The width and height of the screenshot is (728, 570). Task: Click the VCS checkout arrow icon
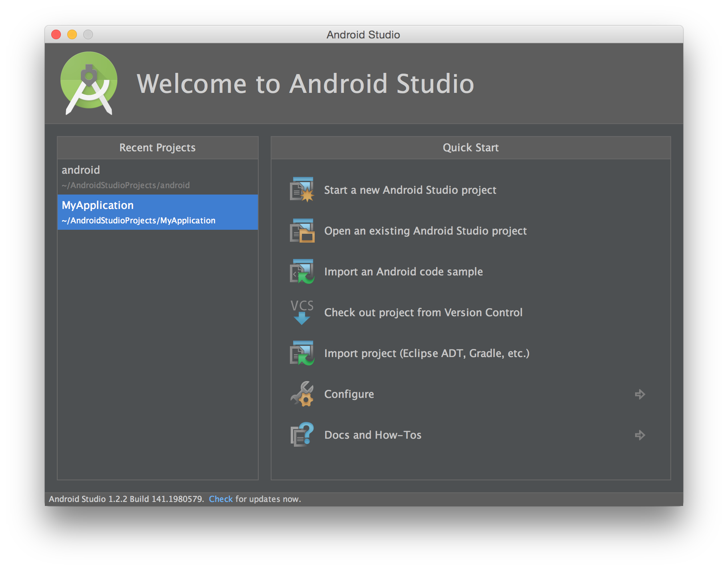302,312
